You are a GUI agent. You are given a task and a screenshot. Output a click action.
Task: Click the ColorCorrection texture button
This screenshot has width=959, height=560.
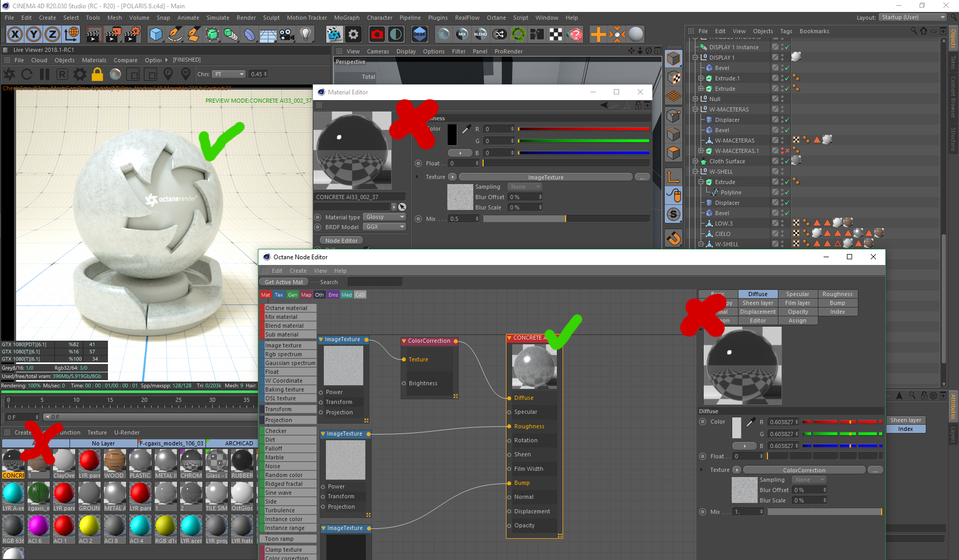(804, 470)
